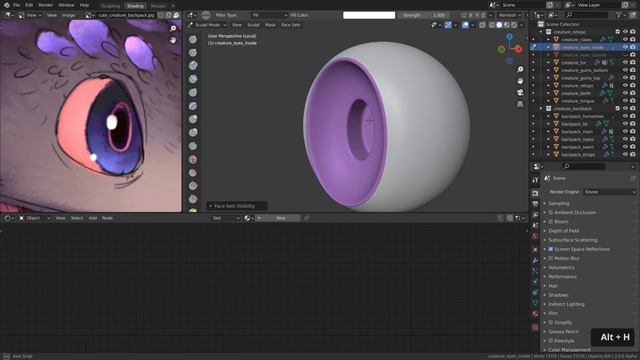Open the Image menu in image editor

pyautogui.click(x=69, y=15)
